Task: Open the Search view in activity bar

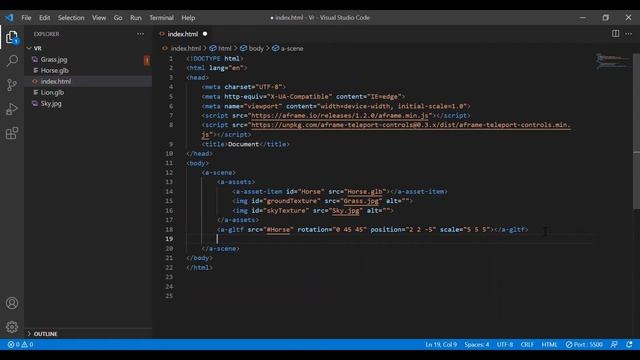Action: pyautogui.click(x=12, y=61)
